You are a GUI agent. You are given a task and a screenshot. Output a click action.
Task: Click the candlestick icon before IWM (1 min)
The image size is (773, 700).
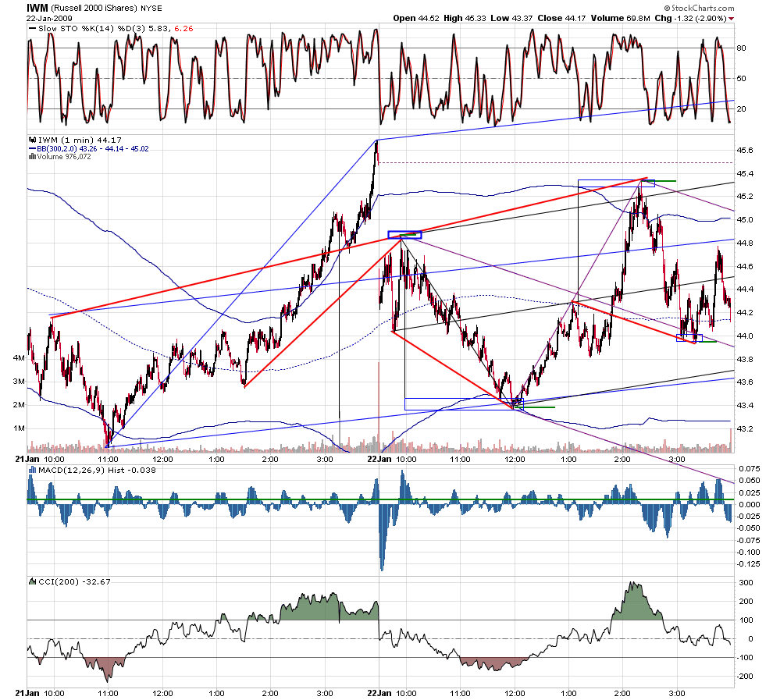pos(33,140)
